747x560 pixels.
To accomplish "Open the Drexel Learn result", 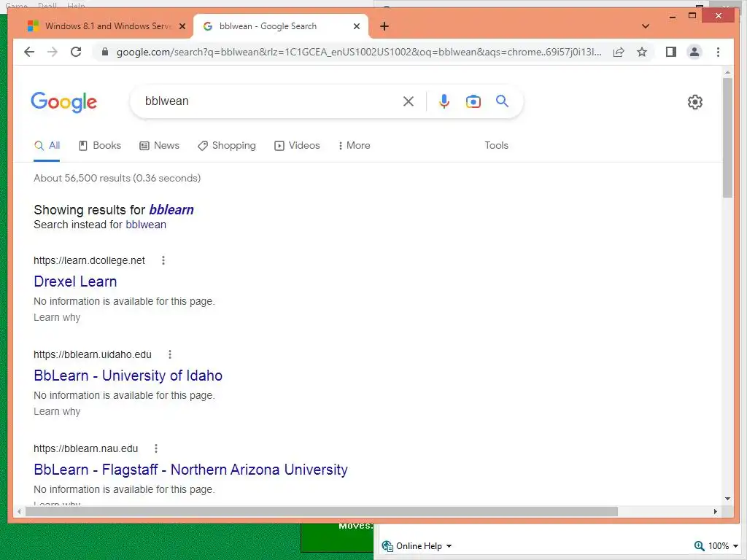I will pos(75,281).
